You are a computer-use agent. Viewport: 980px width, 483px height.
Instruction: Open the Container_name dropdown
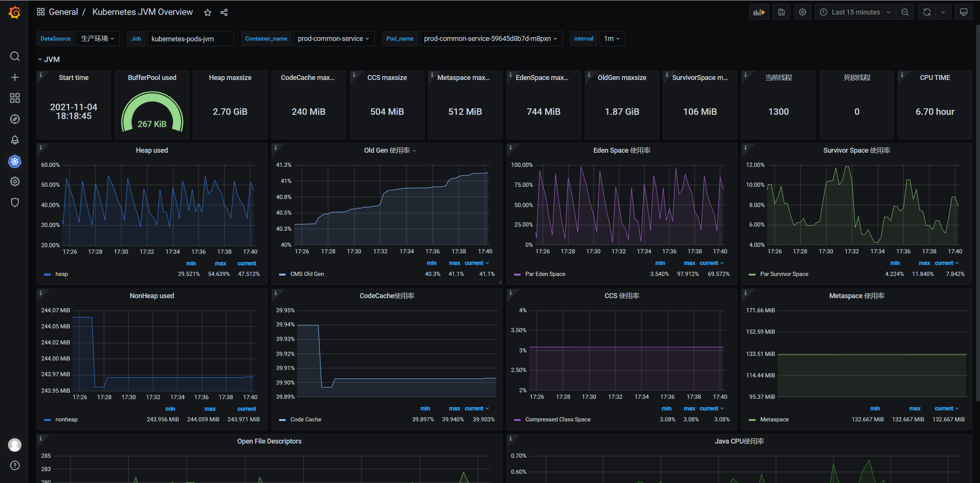[333, 39]
